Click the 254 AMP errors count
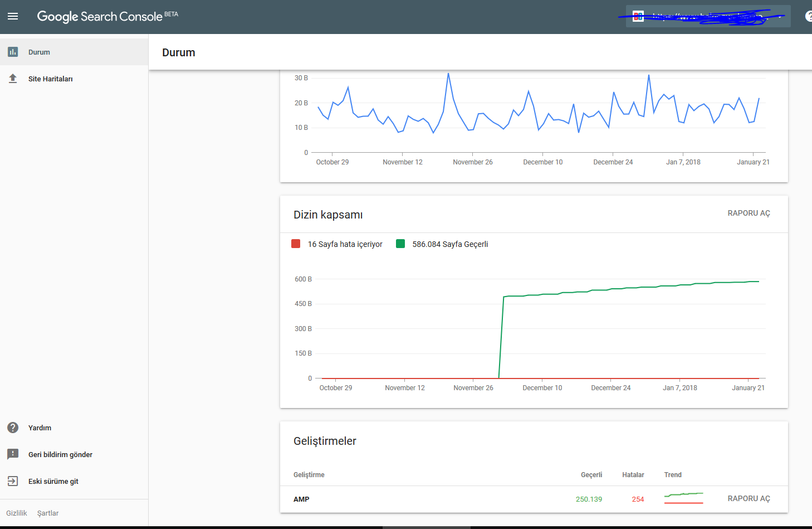 pyautogui.click(x=638, y=499)
